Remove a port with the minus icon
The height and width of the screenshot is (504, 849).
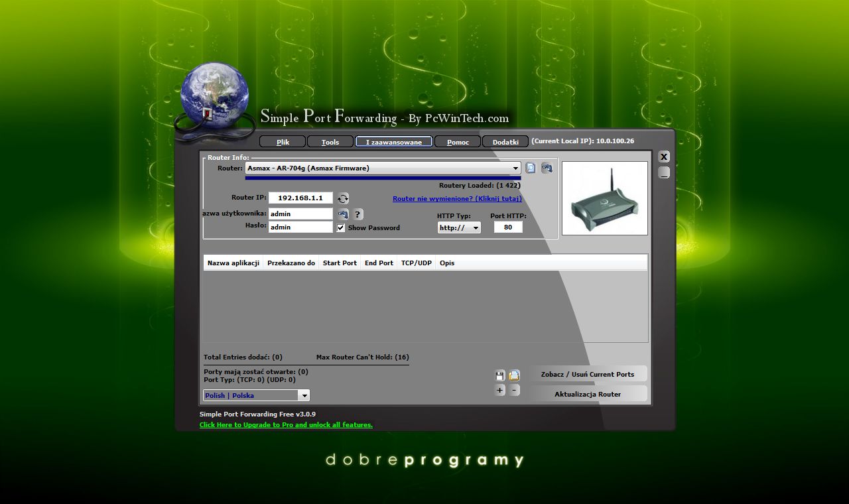coord(513,390)
